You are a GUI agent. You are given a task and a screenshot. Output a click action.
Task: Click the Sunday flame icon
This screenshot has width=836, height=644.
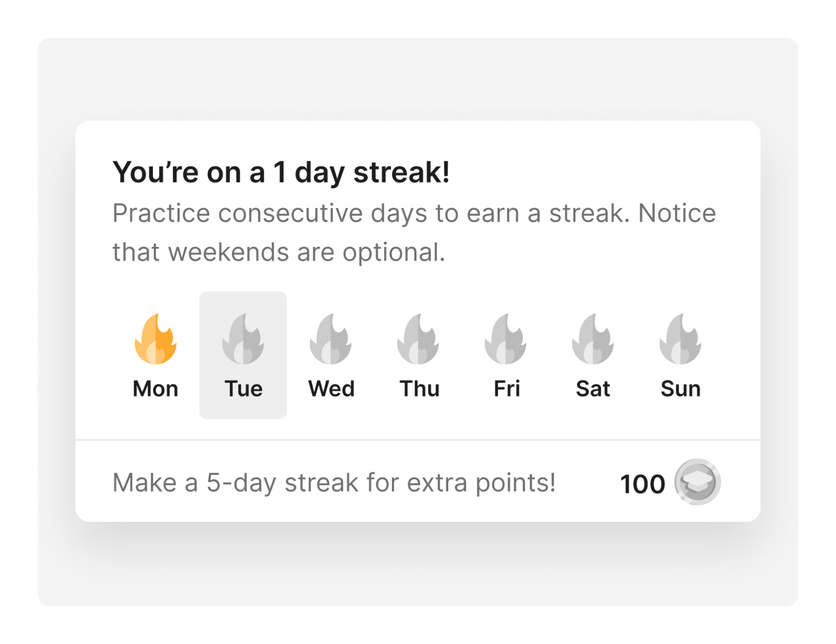(681, 339)
